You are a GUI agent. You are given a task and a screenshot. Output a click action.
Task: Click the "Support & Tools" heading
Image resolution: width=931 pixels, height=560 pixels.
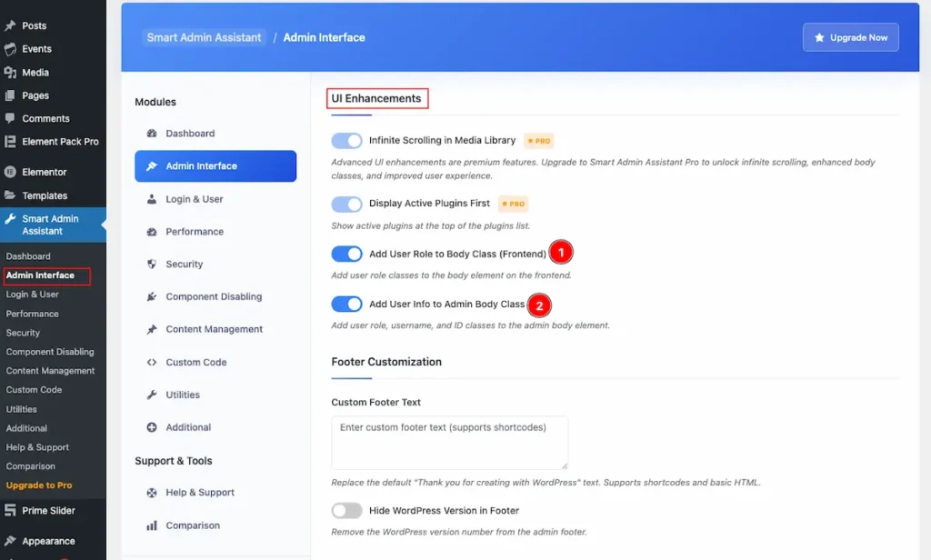174,461
